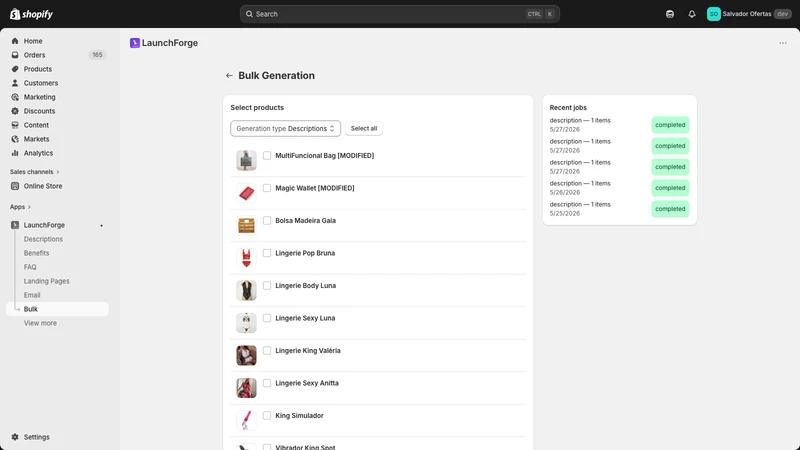Check the Bolsa Madeira Gaia checkbox

[x=267, y=220]
